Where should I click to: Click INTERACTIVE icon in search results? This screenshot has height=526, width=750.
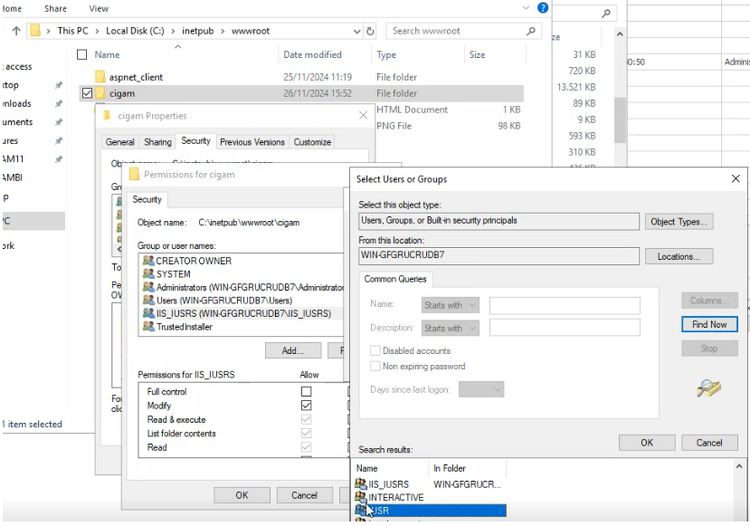point(361,497)
